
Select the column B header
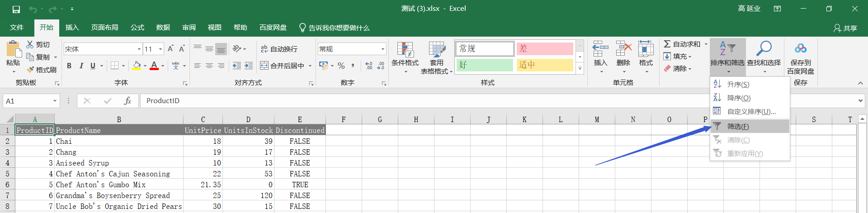tap(119, 119)
